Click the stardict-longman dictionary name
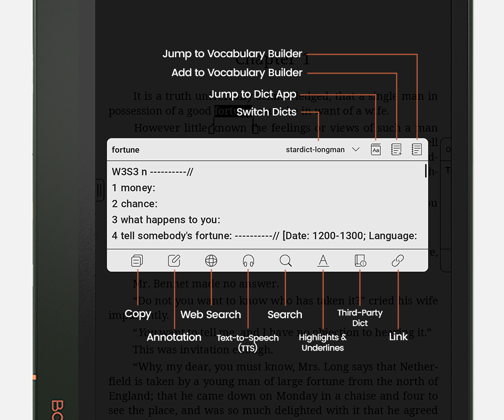This screenshot has height=420, width=504. [315, 150]
